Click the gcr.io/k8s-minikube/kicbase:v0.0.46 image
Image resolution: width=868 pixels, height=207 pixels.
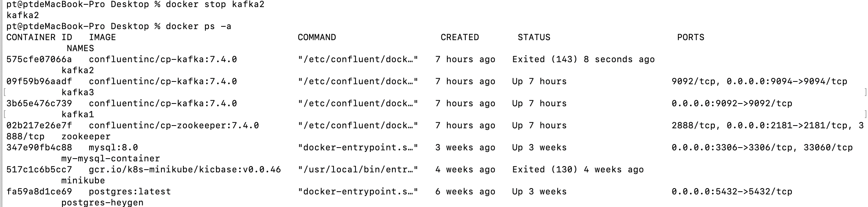[x=185, y=170]
